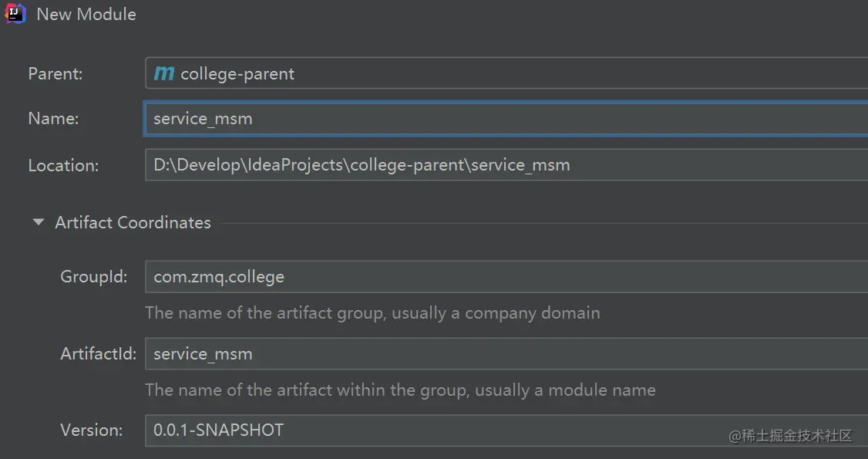Click the Maven 'm' icon beside college-parent
The image size is (868, 459).
(x=164, y=73)
